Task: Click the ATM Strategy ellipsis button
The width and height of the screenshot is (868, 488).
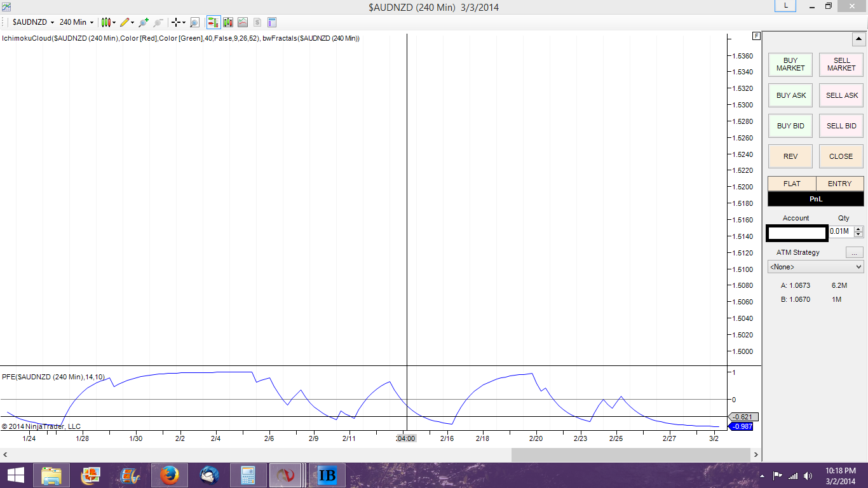Action: pos(855,252)
